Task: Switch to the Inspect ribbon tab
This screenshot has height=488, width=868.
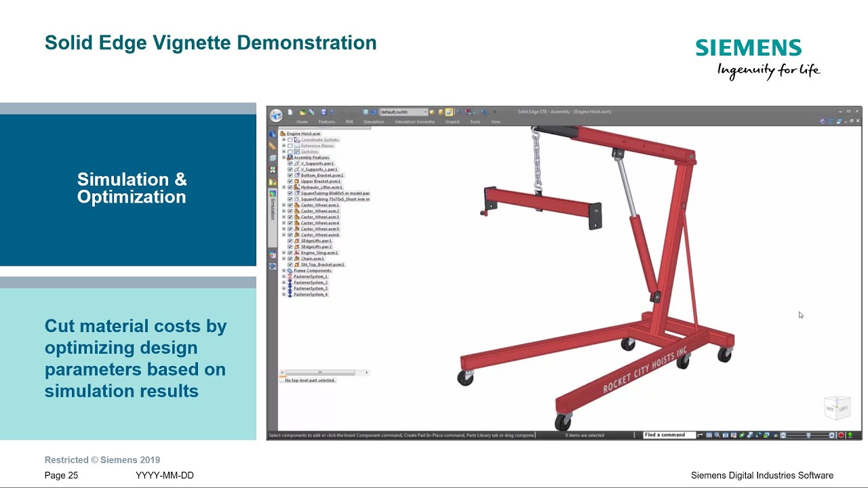Action: [x=452, y=122]
